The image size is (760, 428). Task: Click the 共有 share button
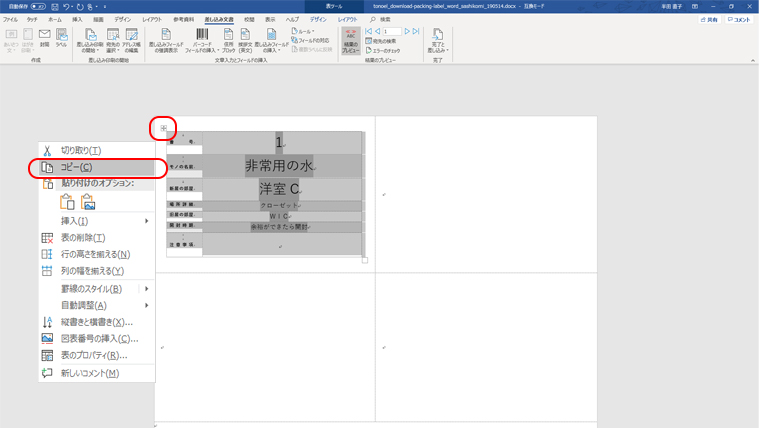[709, 19]
